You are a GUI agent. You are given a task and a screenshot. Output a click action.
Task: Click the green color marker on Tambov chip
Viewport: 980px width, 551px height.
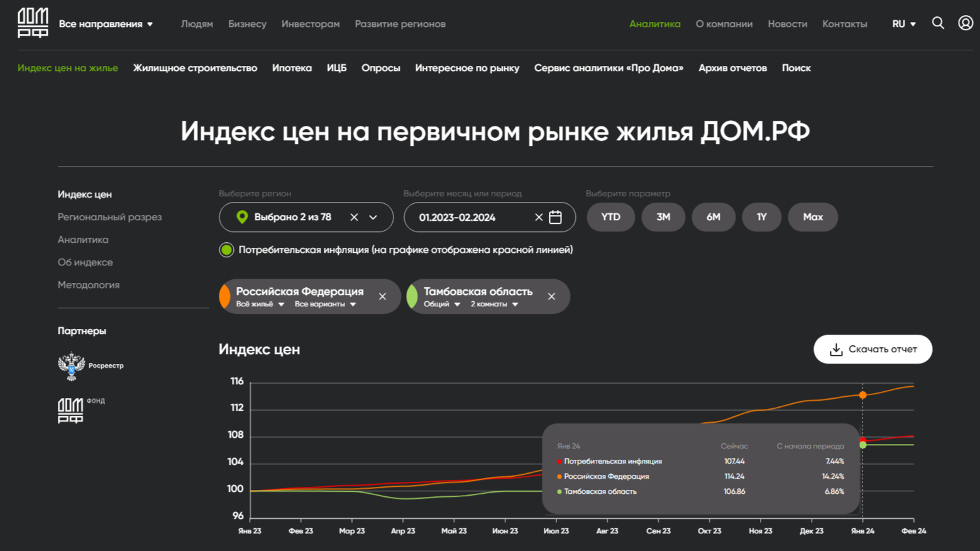412,296
